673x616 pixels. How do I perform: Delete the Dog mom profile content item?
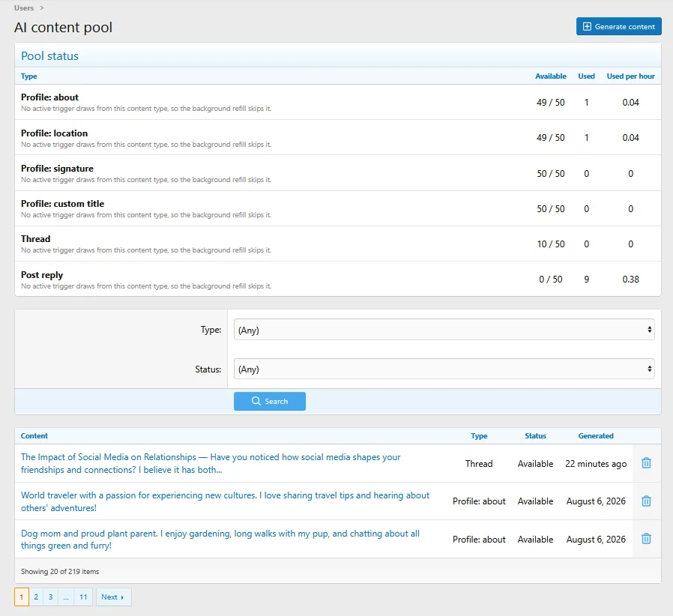[x=646, y=539]
